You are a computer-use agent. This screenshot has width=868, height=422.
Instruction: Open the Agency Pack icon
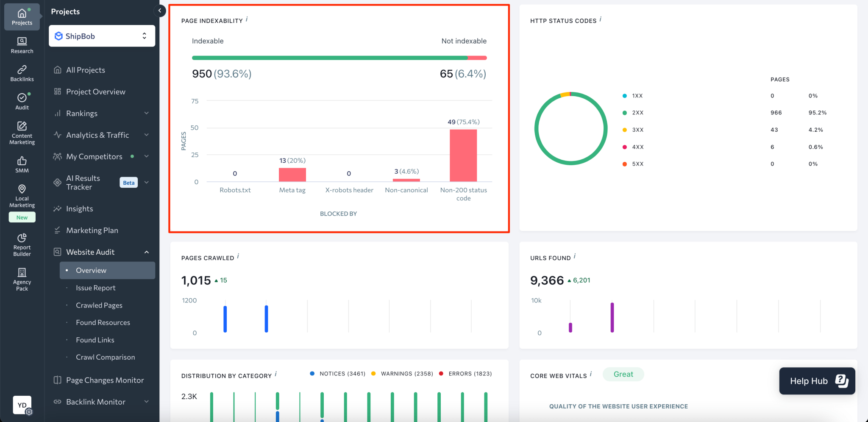pyautogui.click(x=22, y=279)
